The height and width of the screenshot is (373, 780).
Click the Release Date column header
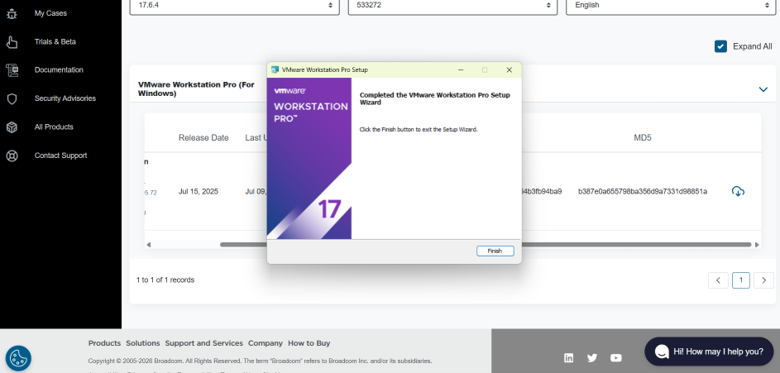(203, 138)
